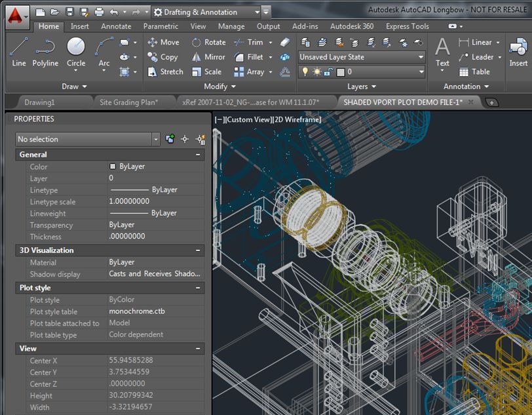Screen dimensions: 532x415
Task: Click the Save As icon
Action: pyautogui.click(x=84, y=12)
